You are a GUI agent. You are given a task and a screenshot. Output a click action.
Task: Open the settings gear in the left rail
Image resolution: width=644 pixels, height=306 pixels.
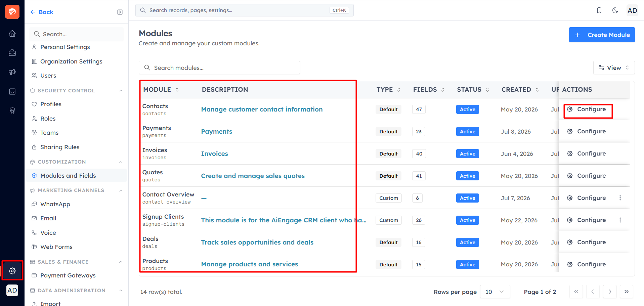12,271
